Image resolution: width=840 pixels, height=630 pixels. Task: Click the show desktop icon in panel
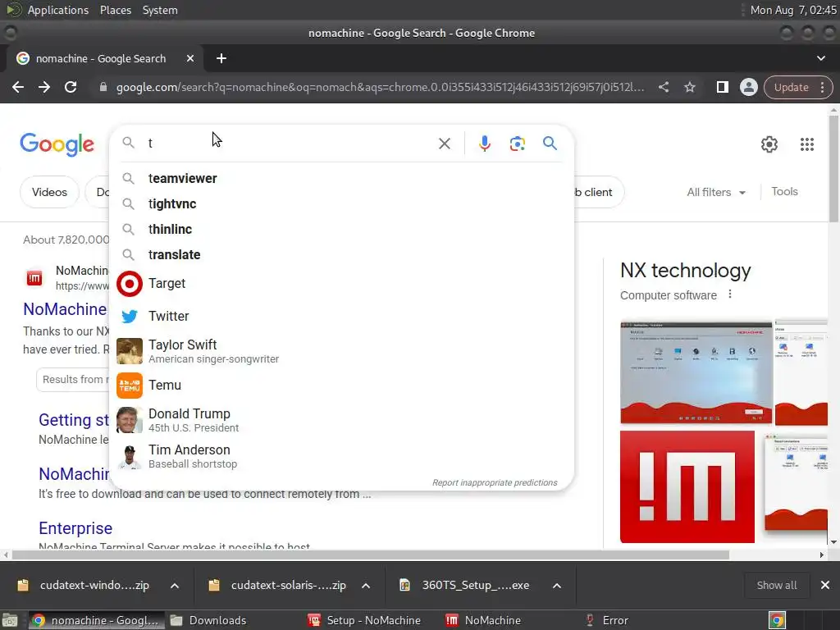tap(10, 620)
